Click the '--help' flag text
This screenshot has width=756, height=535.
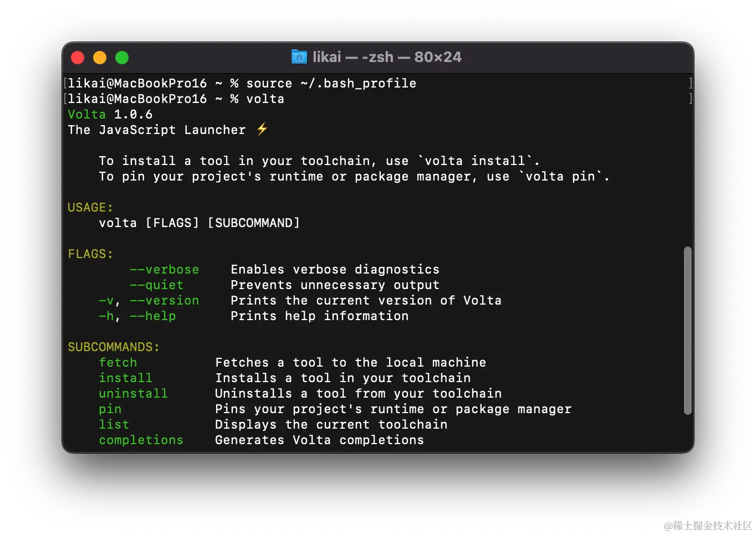click(x=153, y=316)
